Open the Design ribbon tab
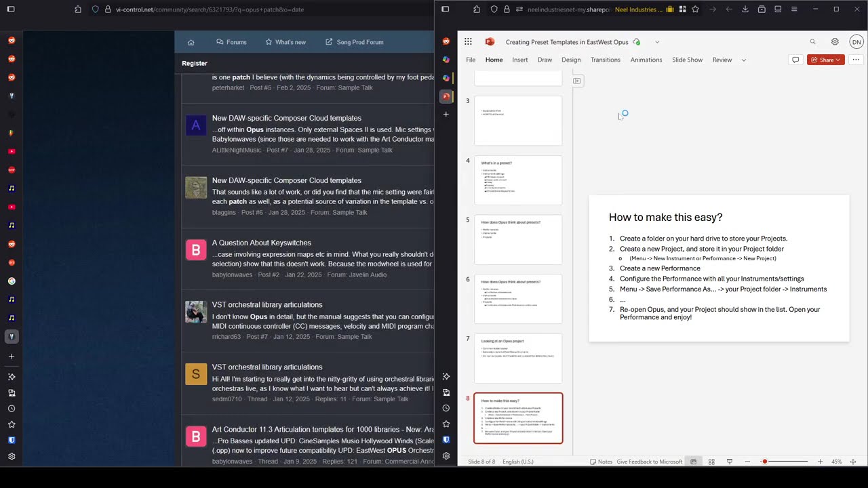This screenshot has height=488, width=868. click(571, 60)
